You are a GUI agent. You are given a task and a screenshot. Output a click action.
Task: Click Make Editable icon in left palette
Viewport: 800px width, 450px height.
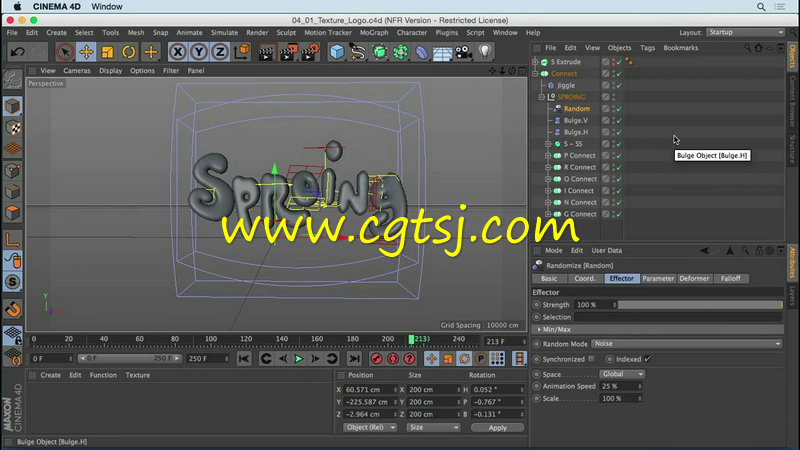point(13,80)
